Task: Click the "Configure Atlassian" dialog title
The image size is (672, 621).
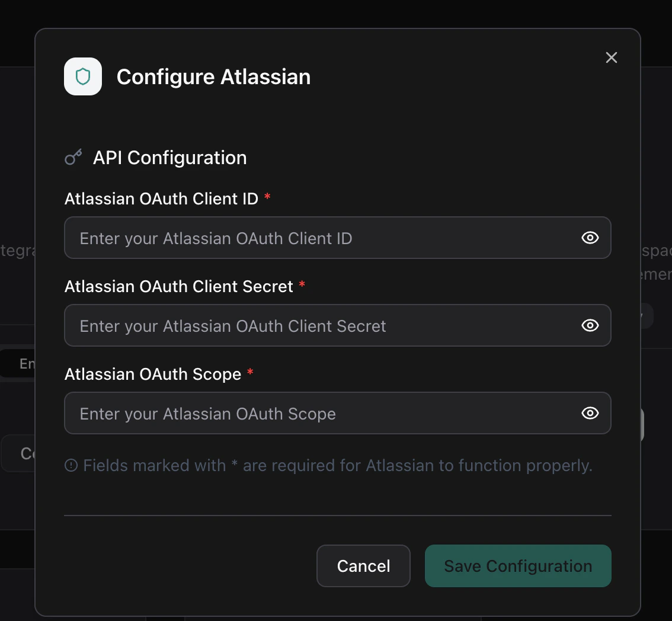Action: click(213, 77)
